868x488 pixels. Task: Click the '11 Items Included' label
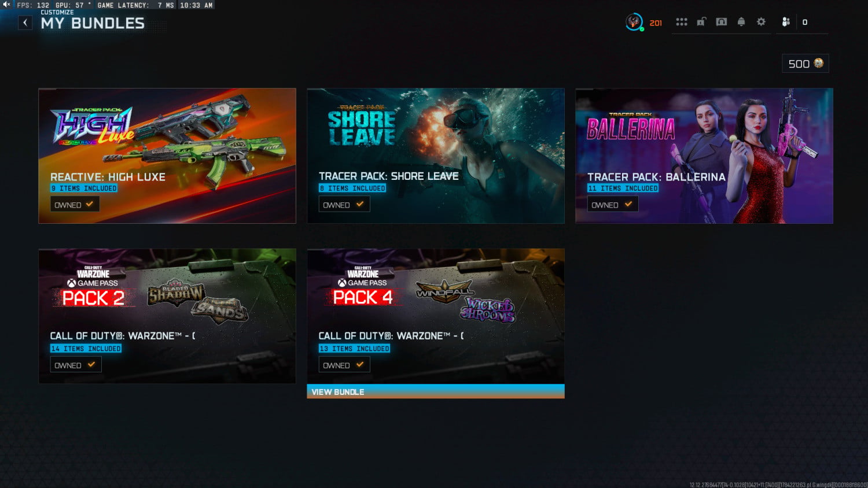623,188
